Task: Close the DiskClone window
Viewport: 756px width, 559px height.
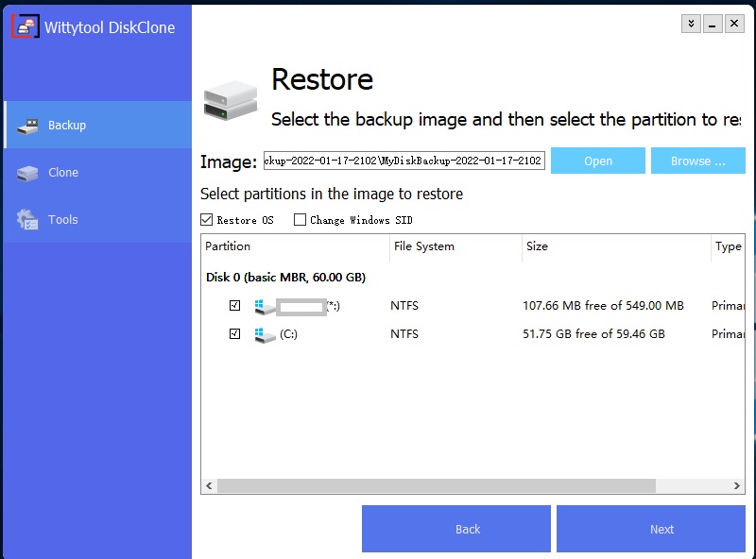Action: 734,24
